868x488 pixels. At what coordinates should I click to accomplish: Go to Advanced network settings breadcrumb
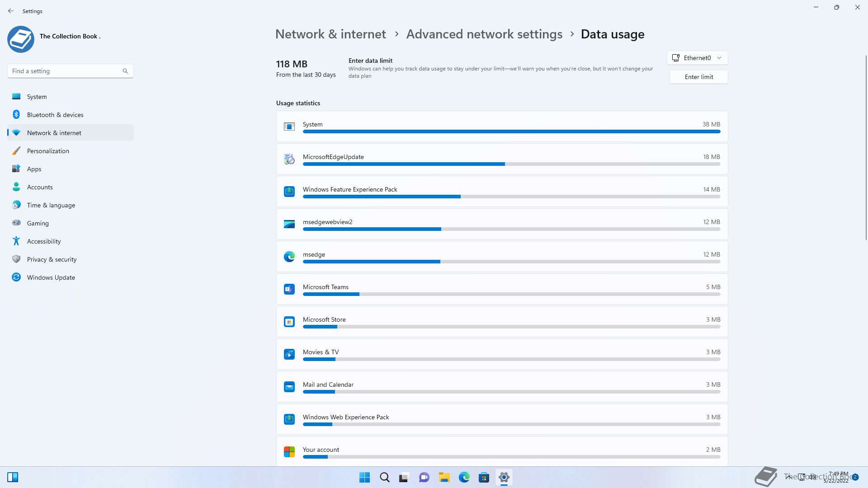click(x=484, y=34)
